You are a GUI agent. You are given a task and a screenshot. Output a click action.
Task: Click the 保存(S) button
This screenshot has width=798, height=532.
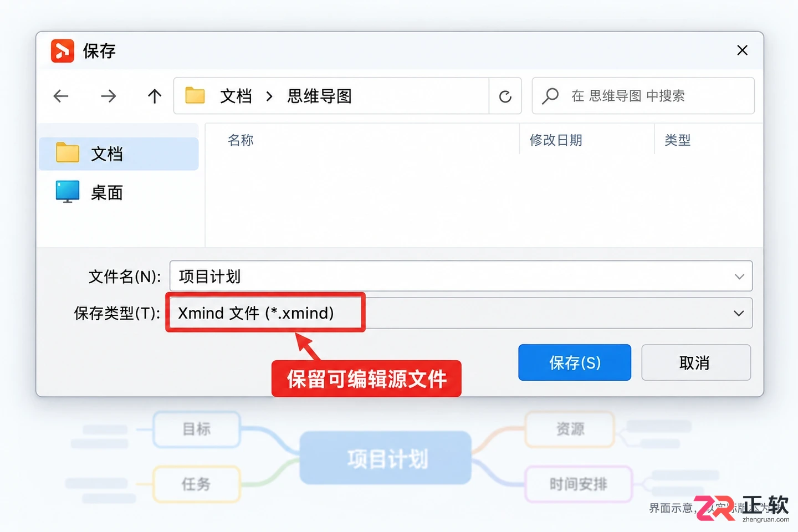[575, 362]
